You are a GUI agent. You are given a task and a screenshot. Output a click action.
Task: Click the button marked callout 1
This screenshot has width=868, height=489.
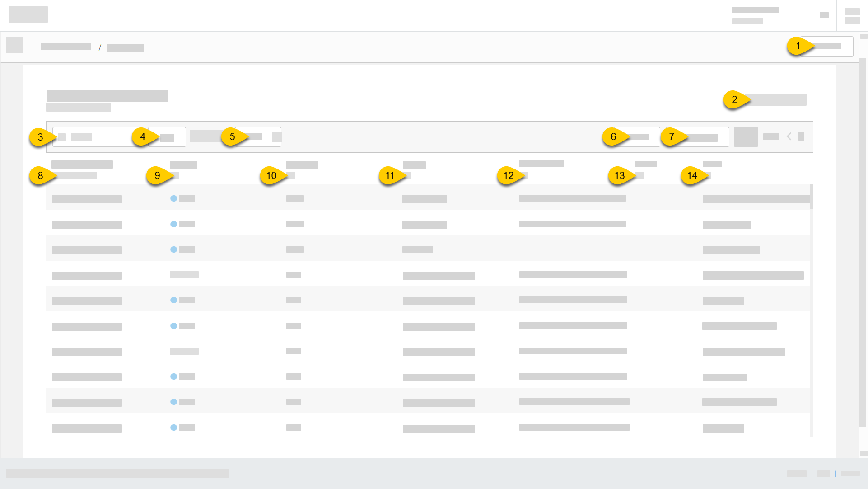(x=827, y=46)
